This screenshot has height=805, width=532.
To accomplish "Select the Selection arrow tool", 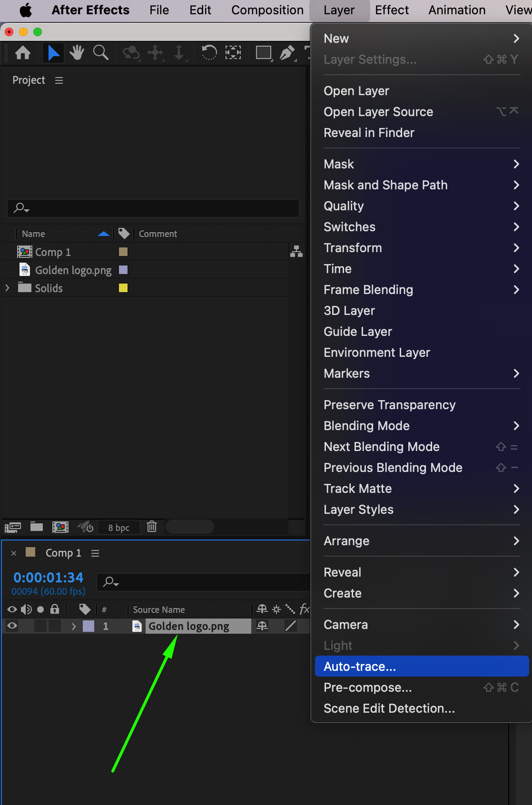I will [53, 52].
